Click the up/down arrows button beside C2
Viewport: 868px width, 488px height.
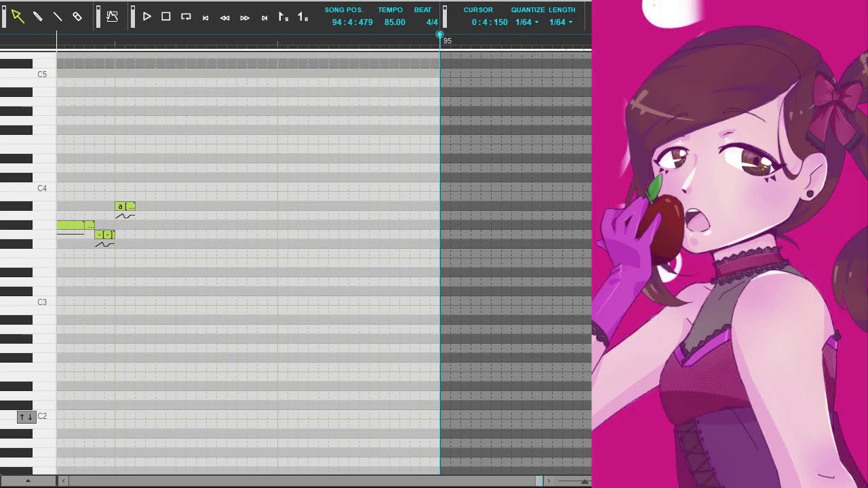click(26, 417)
